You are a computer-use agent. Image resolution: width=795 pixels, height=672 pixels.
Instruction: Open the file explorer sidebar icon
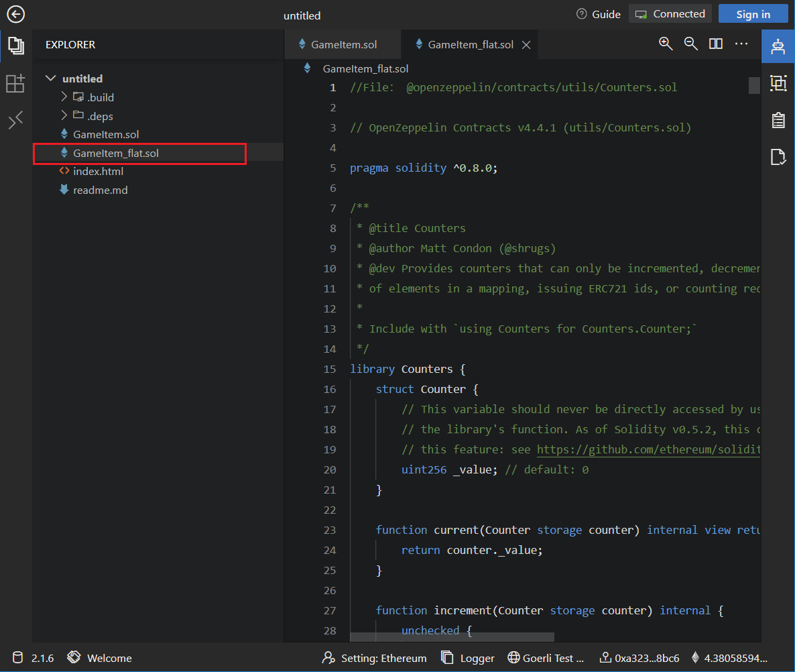(x=15, y=46)
